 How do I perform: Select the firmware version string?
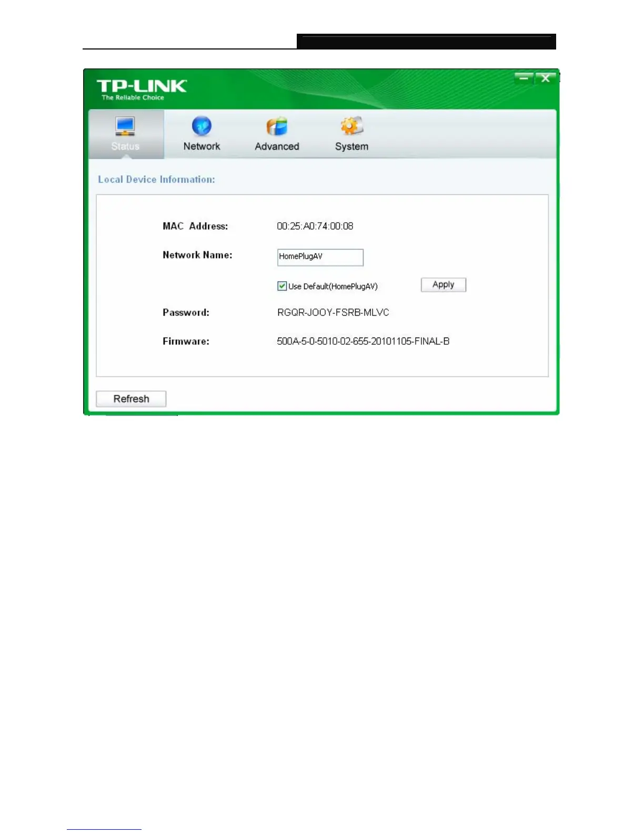(x=363, y=341)
